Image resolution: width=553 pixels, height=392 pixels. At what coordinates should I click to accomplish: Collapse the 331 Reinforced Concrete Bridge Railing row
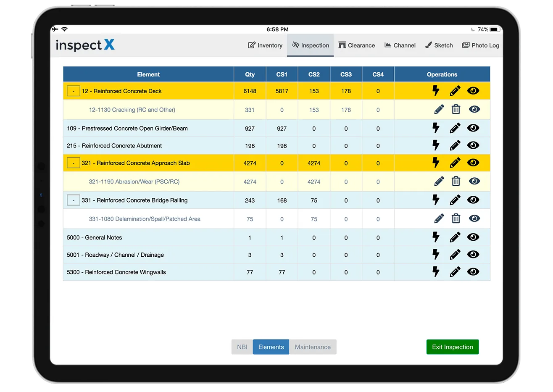pos(73,200)
